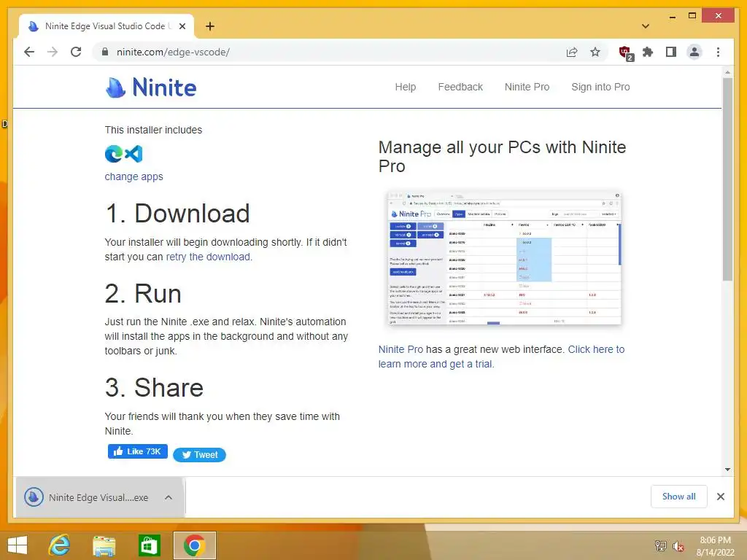Image resolution: width=747 pixels, height=560 pixels.
Task: Click the address bar URL field
Action: tap(333, 52)
